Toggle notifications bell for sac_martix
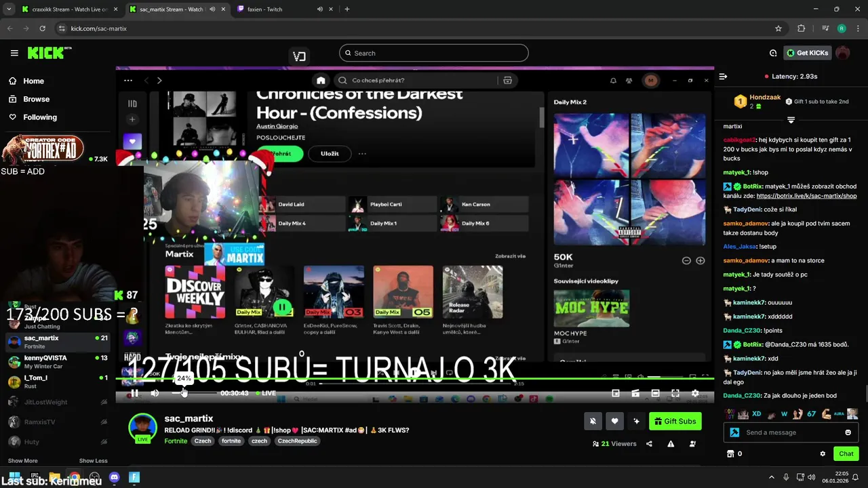The height and width of the screenshot is (488, 868). click(x=593, y=421)
